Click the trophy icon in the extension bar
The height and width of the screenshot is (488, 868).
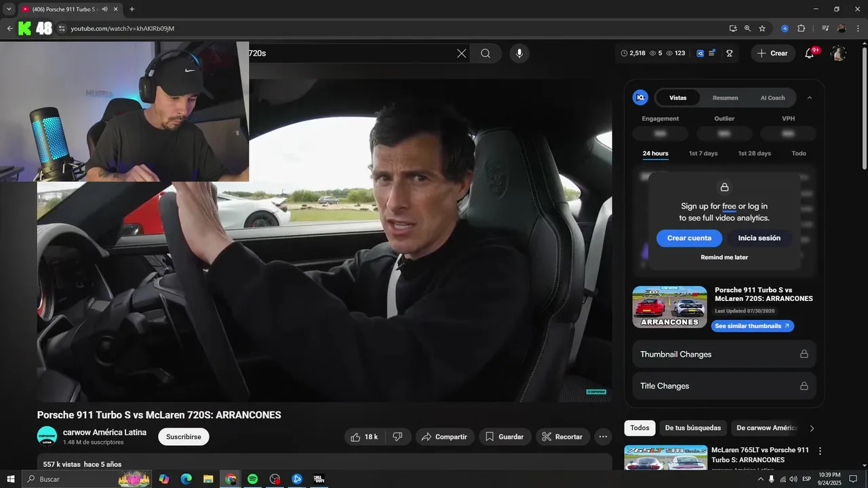tap(730, 54)
